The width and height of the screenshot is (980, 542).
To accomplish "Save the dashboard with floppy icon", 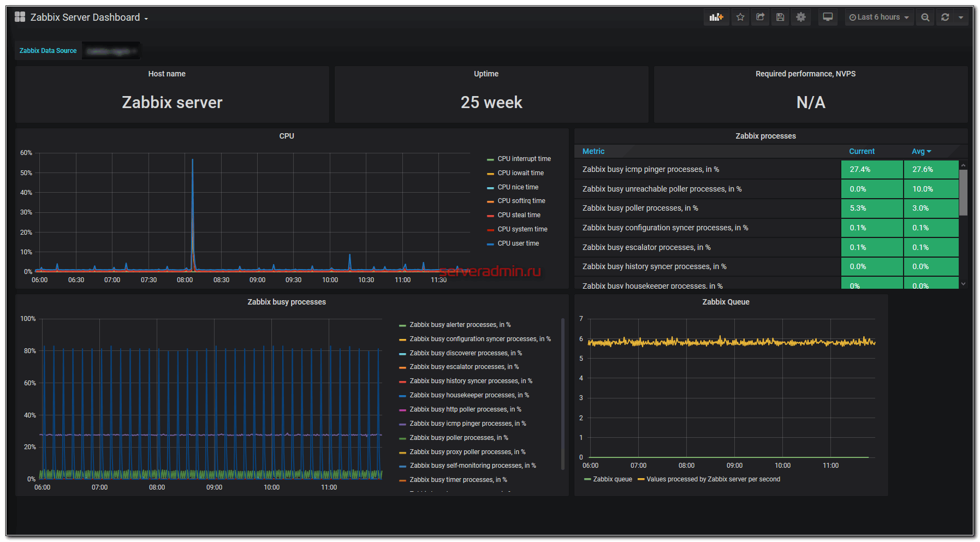I will tap(780, 17).
